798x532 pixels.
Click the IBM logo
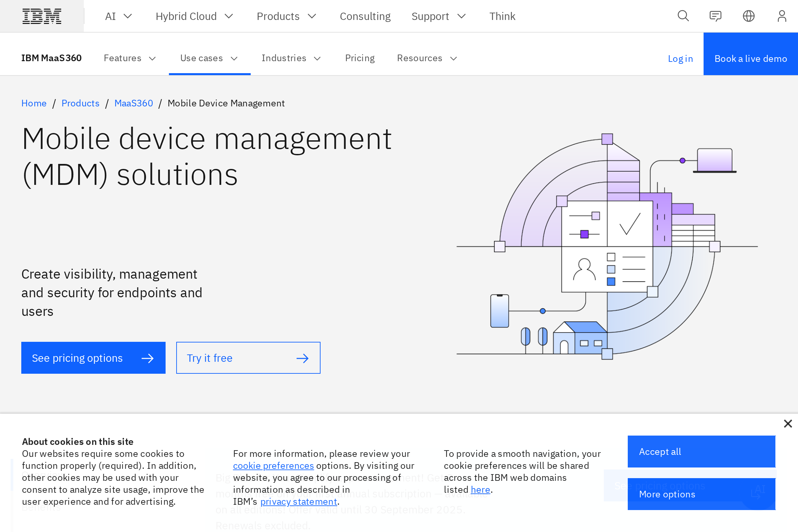(x=42, y=16)
